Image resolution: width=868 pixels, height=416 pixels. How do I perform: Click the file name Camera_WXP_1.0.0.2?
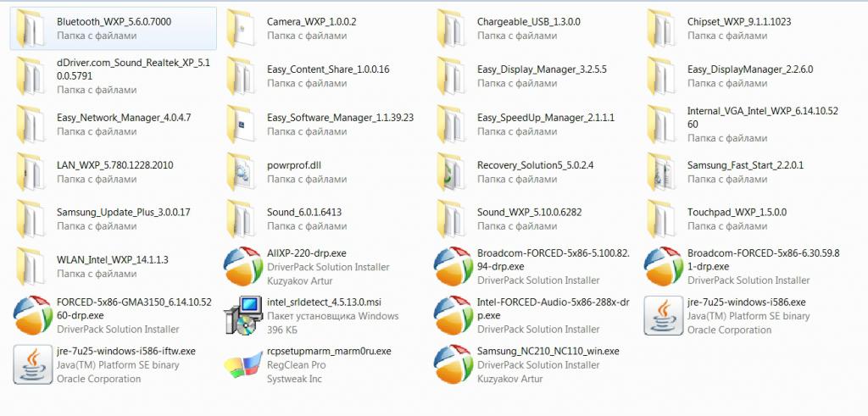(x=312, y=22)
